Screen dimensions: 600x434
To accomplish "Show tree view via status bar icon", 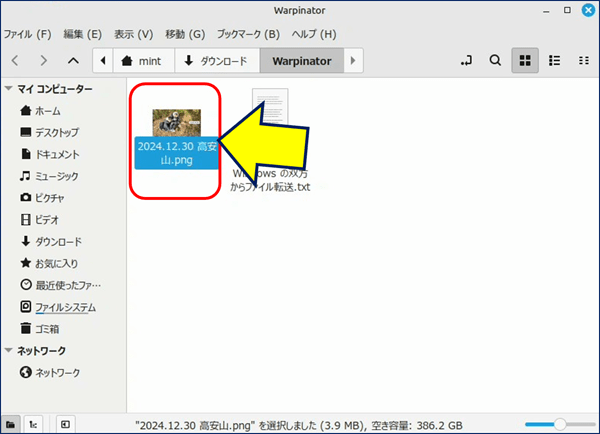I will tap(33, 424).
